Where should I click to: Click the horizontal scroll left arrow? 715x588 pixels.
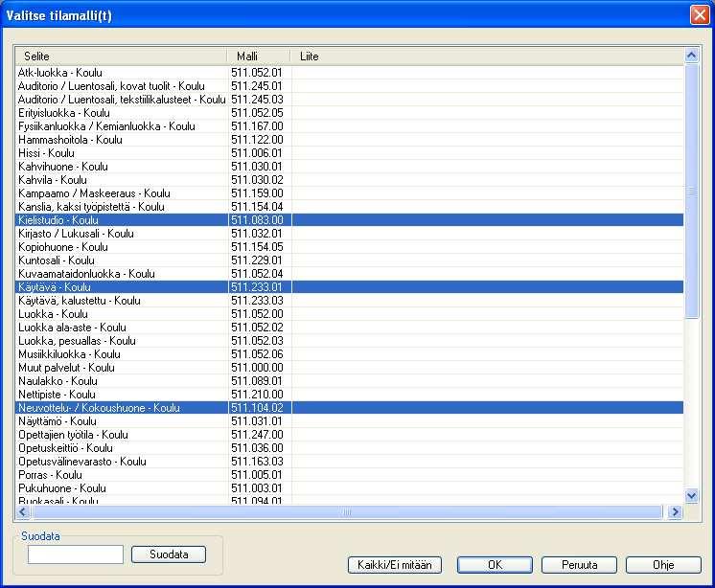22,512
